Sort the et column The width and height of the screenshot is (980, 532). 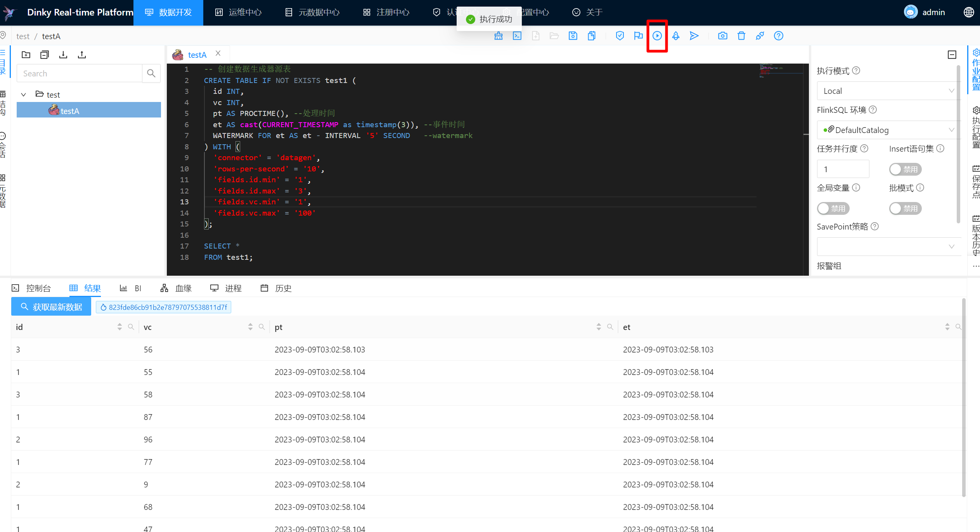coord(947,327)
